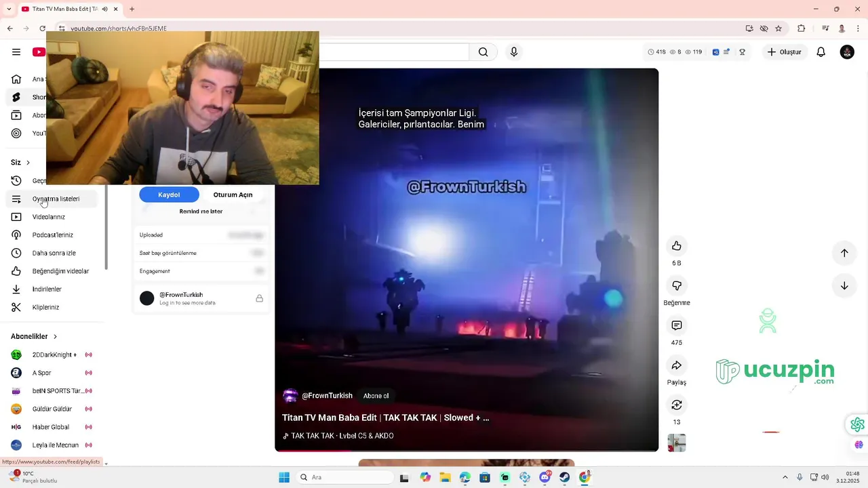
Task: Open the media controls icon in Chrome toolbar
Action: point(825,28)
